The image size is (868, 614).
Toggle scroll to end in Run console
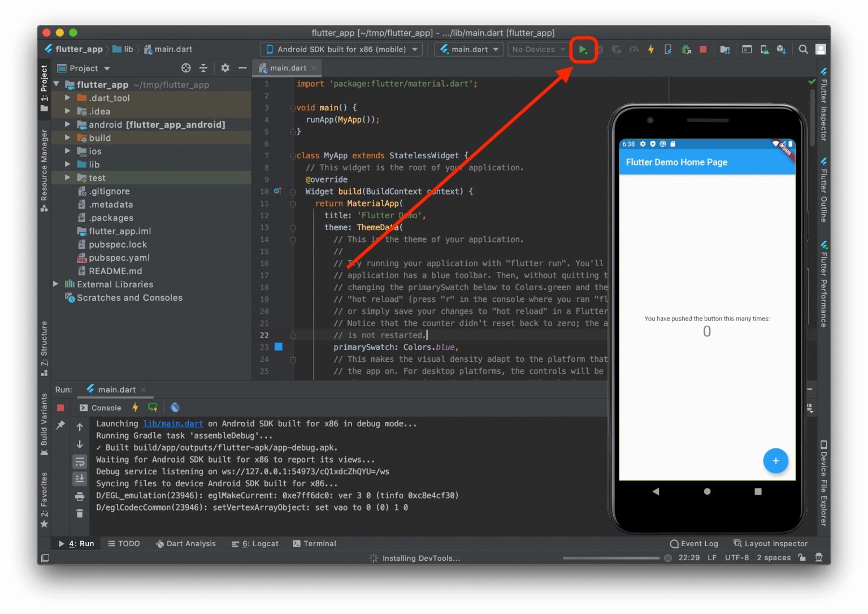(80, 479)
